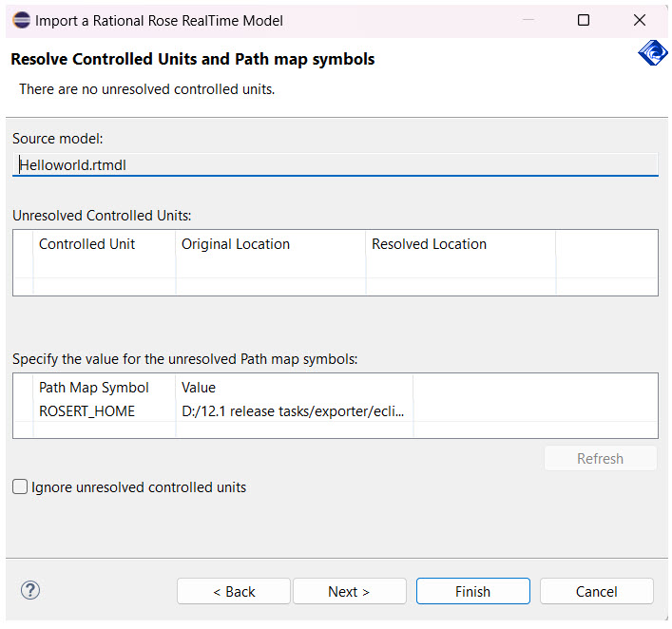Click the help question mark icon
This screenshot has height=629, width=672.
click(30, 591)
